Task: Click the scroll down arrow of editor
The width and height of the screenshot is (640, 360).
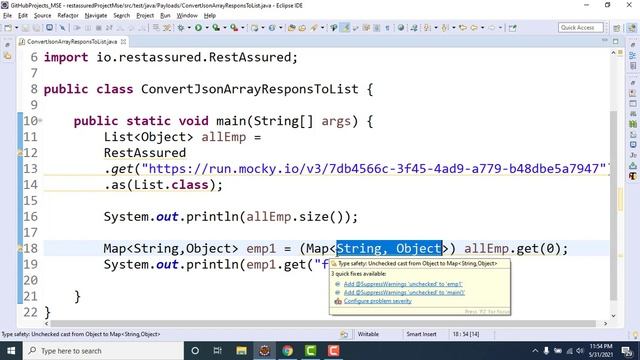Action: point(613,316)
